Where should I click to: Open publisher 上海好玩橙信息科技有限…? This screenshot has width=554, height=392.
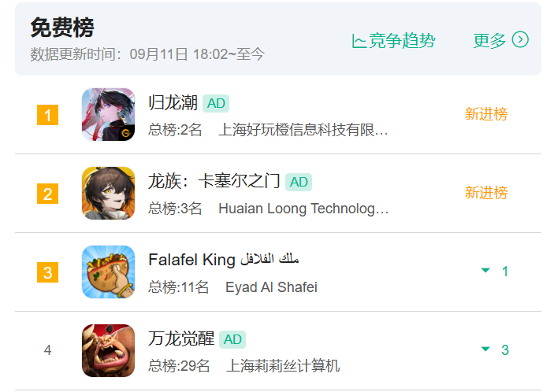(303, 130)
